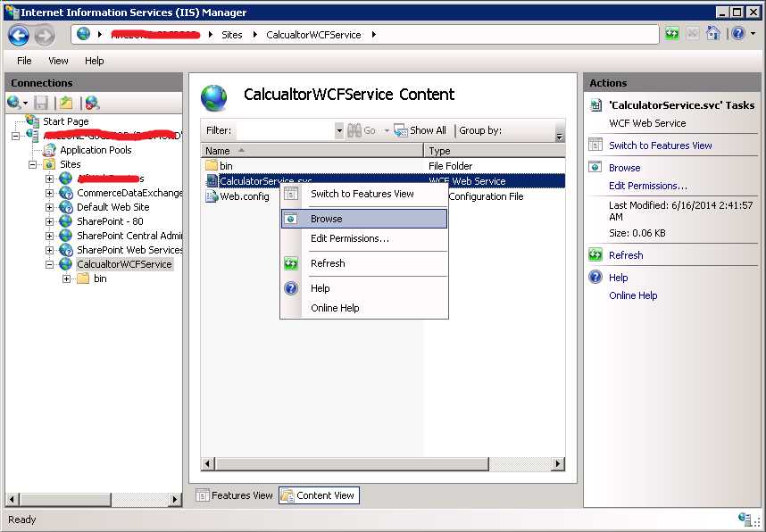766x532 pixels.
Task: Click Edit Permissions link in Actions pane
Action: [648, 186]
